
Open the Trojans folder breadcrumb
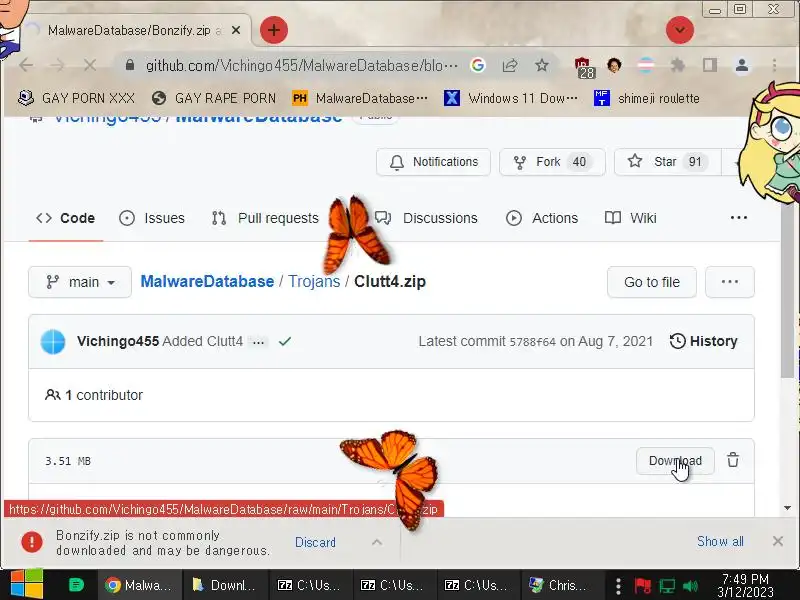(x=314, y=282)
